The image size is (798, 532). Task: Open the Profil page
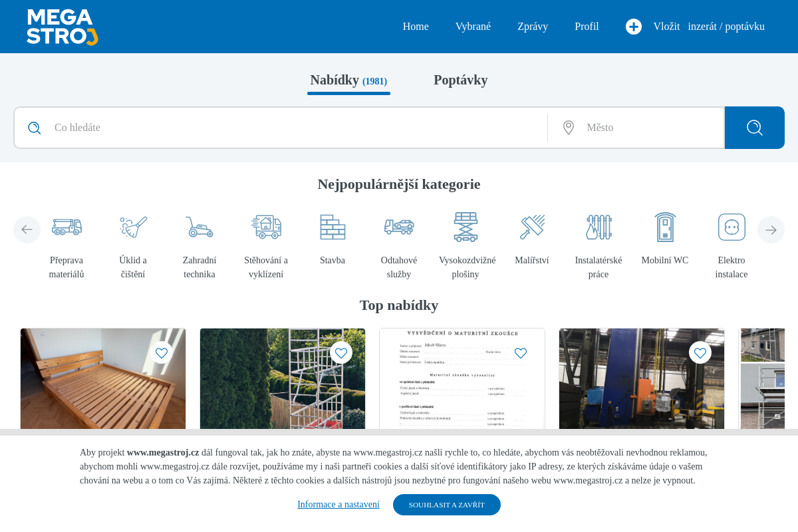587,27
